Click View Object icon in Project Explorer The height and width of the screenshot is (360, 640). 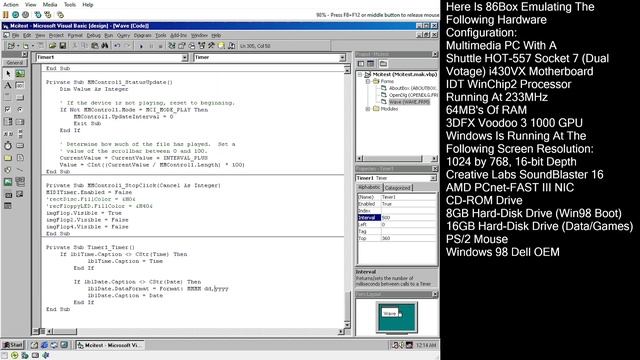(371, 64)
